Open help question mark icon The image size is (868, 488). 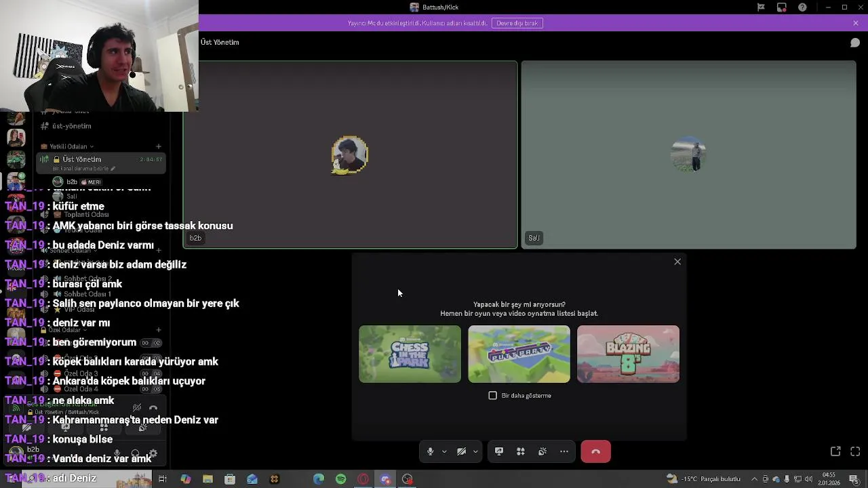click(x=803, y=7)
